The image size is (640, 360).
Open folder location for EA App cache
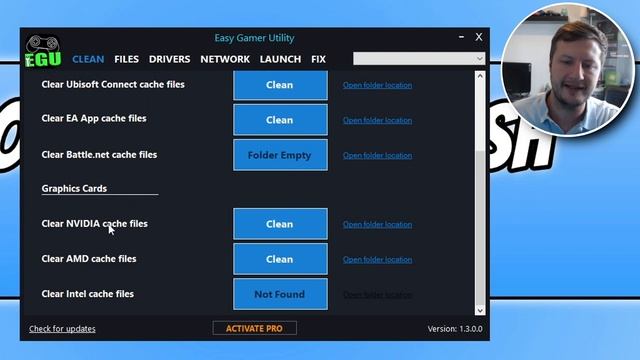point(377,120)
